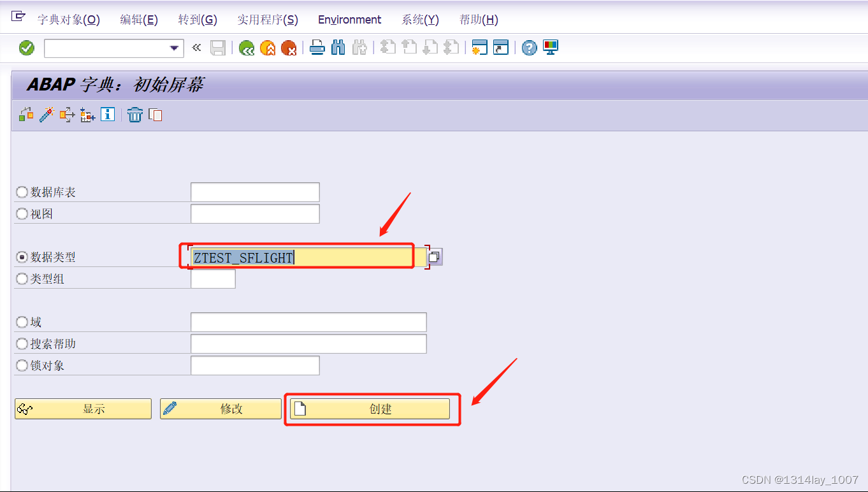This screenshot has height=492, width=868.
Task: Select the 数据库表 radio button
Action: 22,192
